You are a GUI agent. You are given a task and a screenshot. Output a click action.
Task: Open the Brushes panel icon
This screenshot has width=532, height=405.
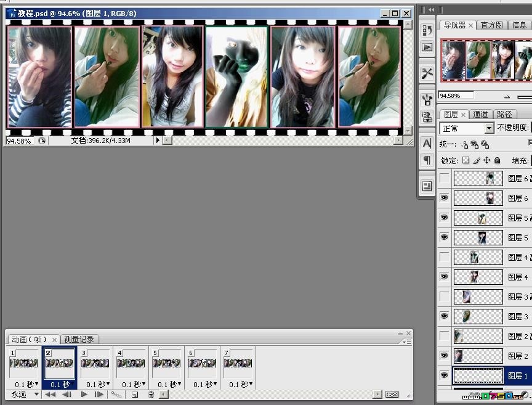click(x=427, y=100)
